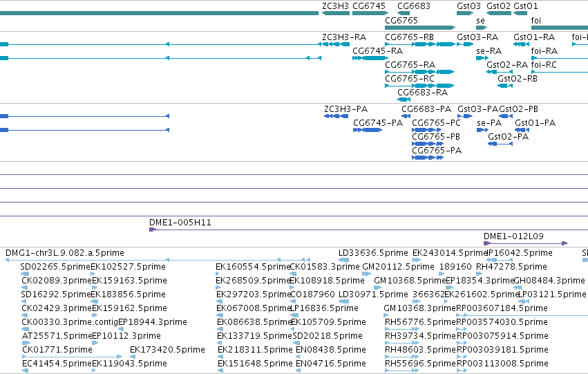
Task: Select the GstO2 gene label
Action: [x=498, y=6]
